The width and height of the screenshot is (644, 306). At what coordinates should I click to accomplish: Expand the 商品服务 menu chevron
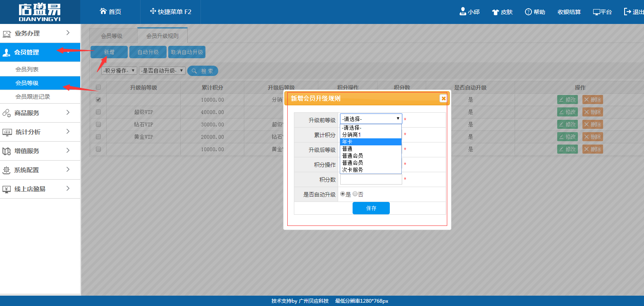click(68, 112)
